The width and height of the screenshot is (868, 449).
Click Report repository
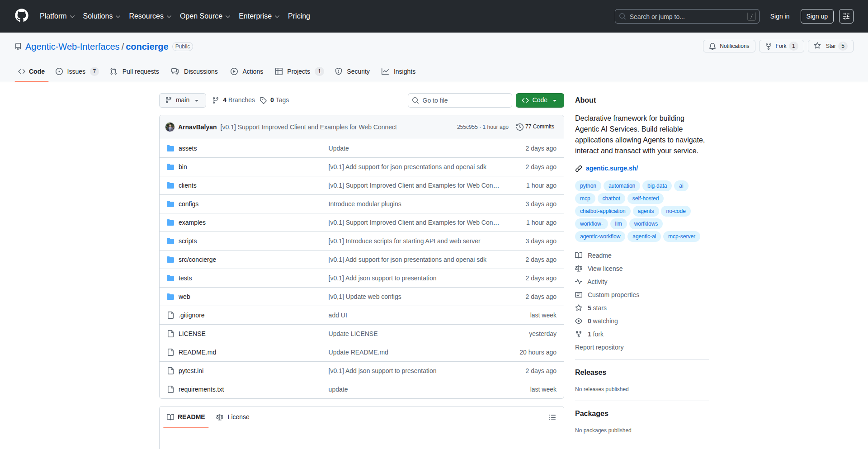coord(599,347)
